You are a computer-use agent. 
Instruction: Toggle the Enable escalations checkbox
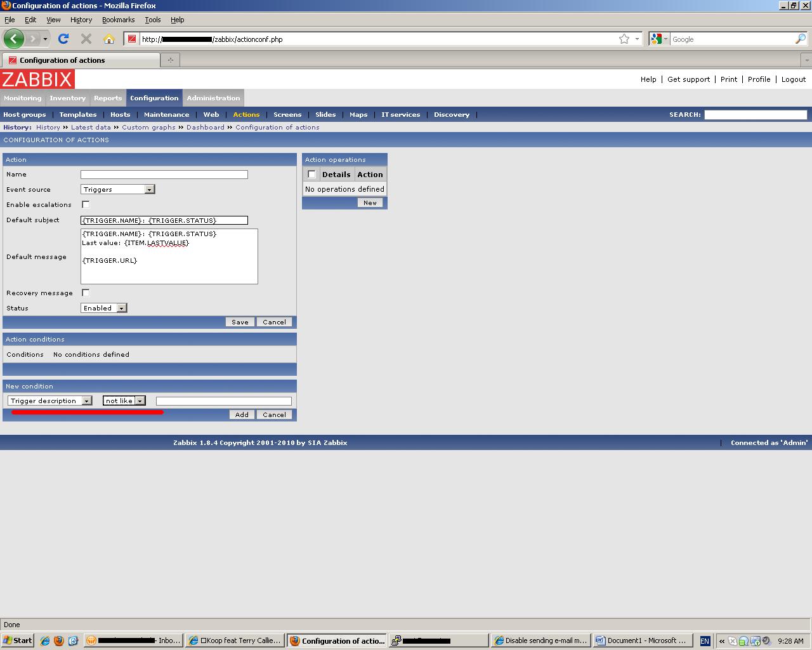[86, 204]
